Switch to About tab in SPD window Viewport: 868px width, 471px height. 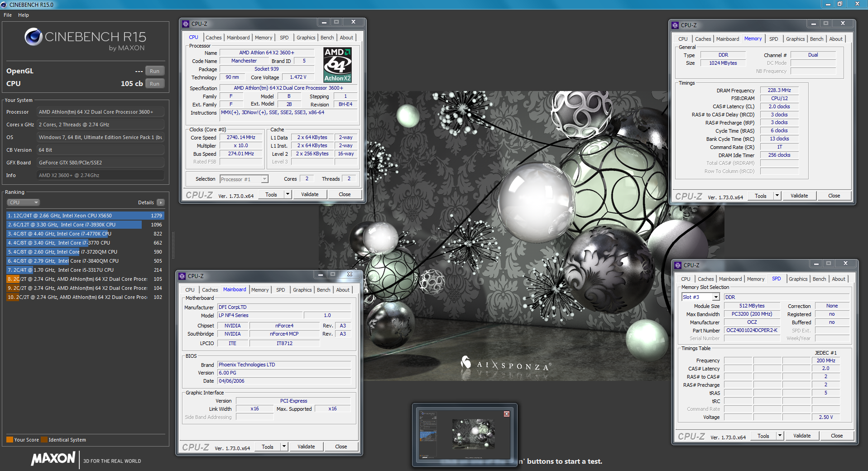click(838, 279)
